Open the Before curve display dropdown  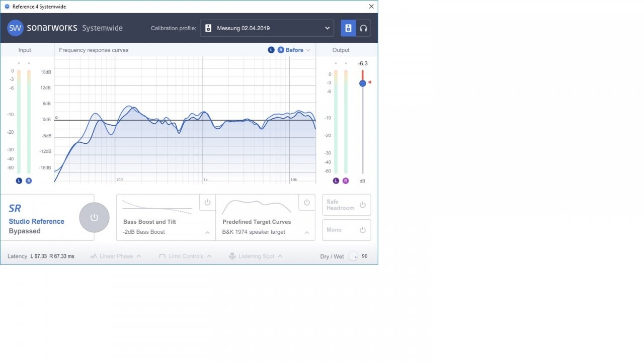[x=298, y=50]
